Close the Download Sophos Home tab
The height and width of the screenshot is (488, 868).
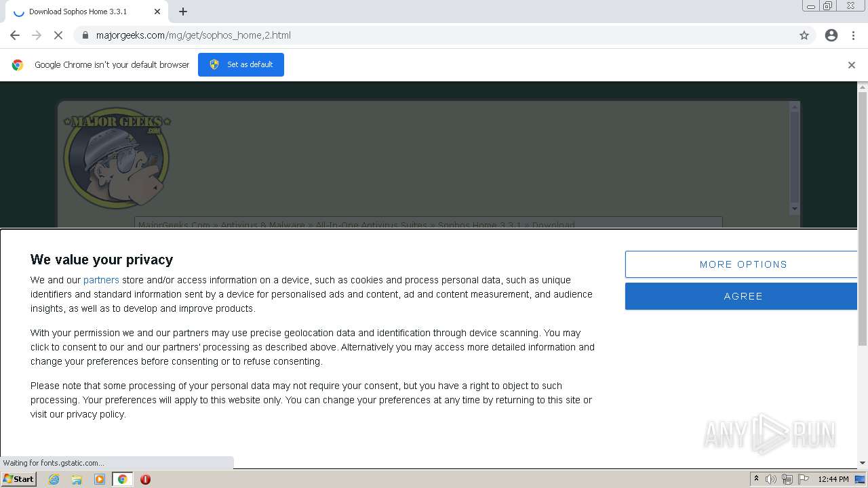click(x=157, y=12)
